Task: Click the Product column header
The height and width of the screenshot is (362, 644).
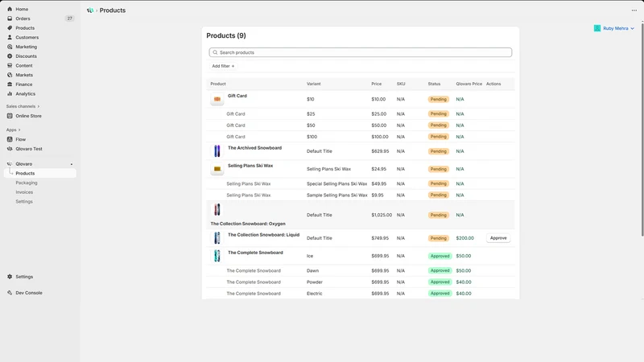Action: click(x=218, y=84)
